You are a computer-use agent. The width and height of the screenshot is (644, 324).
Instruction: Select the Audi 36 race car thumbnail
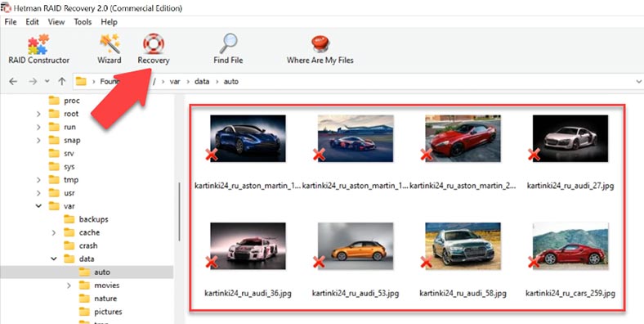tap(248, 246)
